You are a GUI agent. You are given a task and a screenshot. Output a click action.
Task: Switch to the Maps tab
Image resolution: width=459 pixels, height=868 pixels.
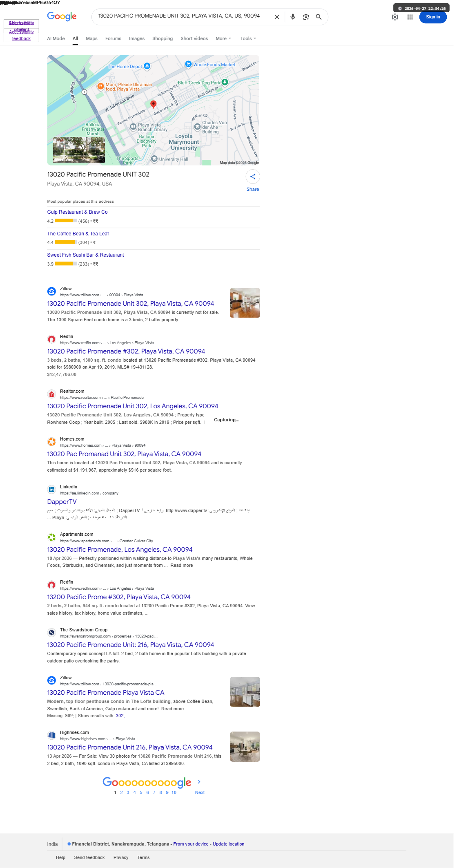point(91,38)
